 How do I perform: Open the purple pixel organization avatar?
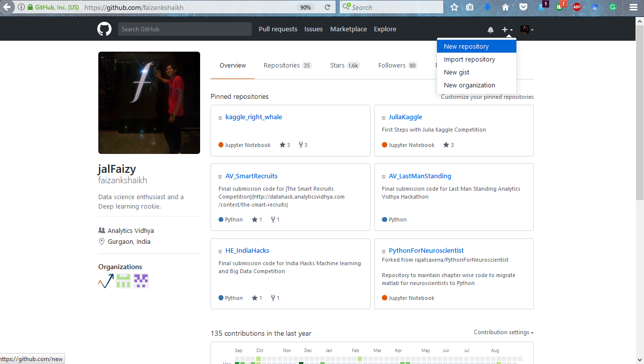tap(141, 281)
